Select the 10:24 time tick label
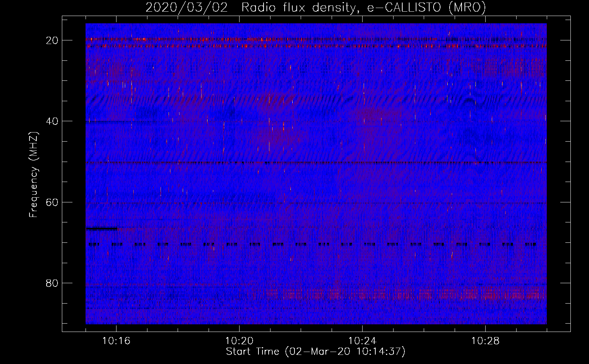This screenshot has height=364, width=589. (x=362, y=341)
